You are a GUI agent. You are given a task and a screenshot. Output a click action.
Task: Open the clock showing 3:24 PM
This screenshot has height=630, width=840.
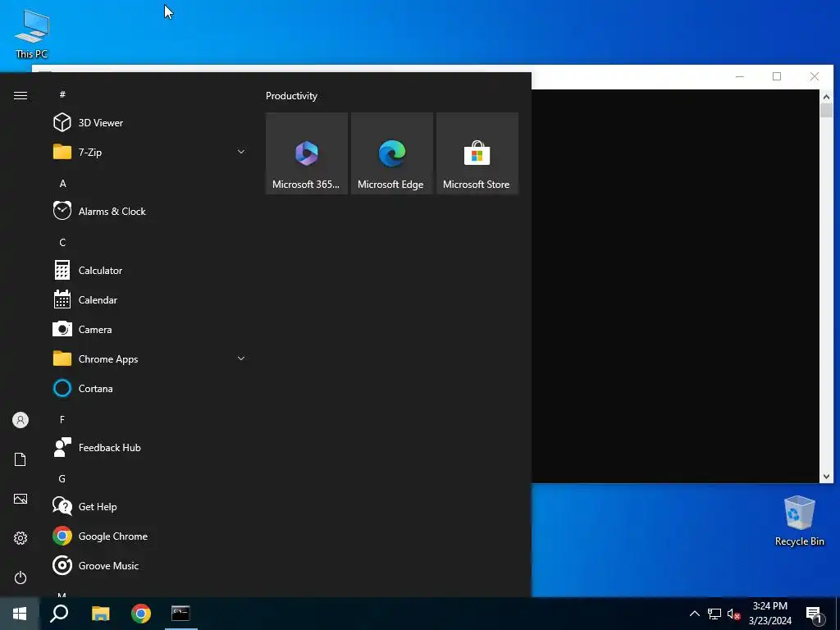[770, 614]
